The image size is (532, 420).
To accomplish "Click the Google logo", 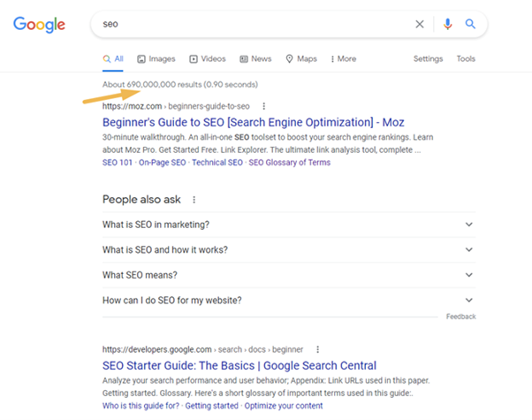I will (39, 24).
